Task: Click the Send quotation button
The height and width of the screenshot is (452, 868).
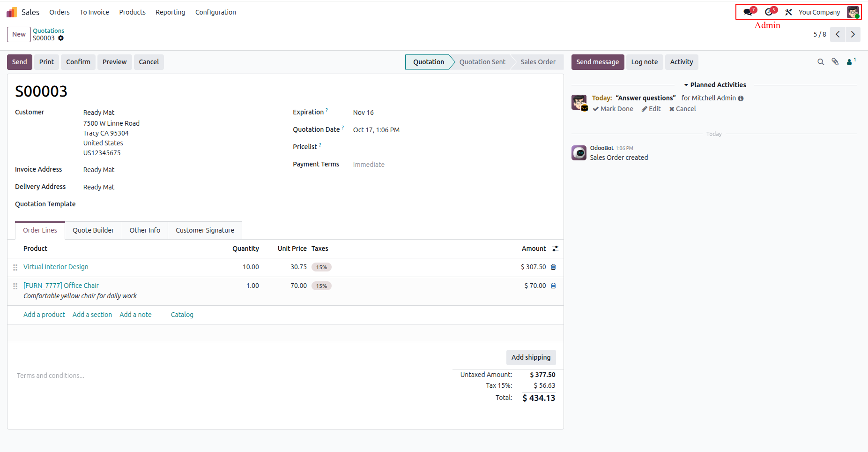Action: click(20, 62)
